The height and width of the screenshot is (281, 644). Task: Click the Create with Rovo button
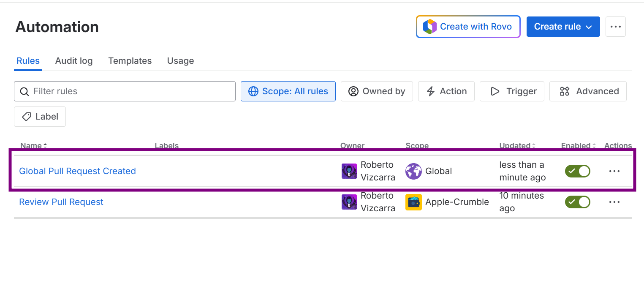468,27
